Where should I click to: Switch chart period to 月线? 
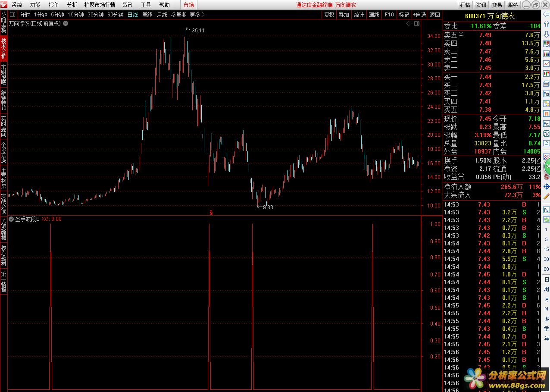point(162,15)
